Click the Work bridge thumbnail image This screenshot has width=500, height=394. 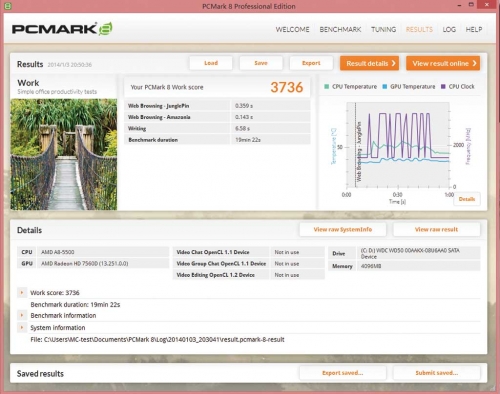click(x=64, y=154)
